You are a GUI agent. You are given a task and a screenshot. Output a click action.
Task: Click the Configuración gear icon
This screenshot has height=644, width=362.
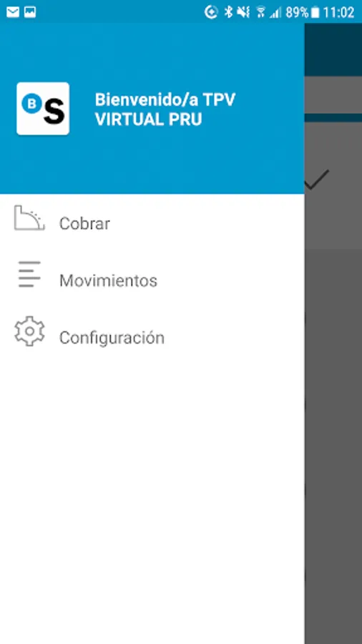point(29,331)
